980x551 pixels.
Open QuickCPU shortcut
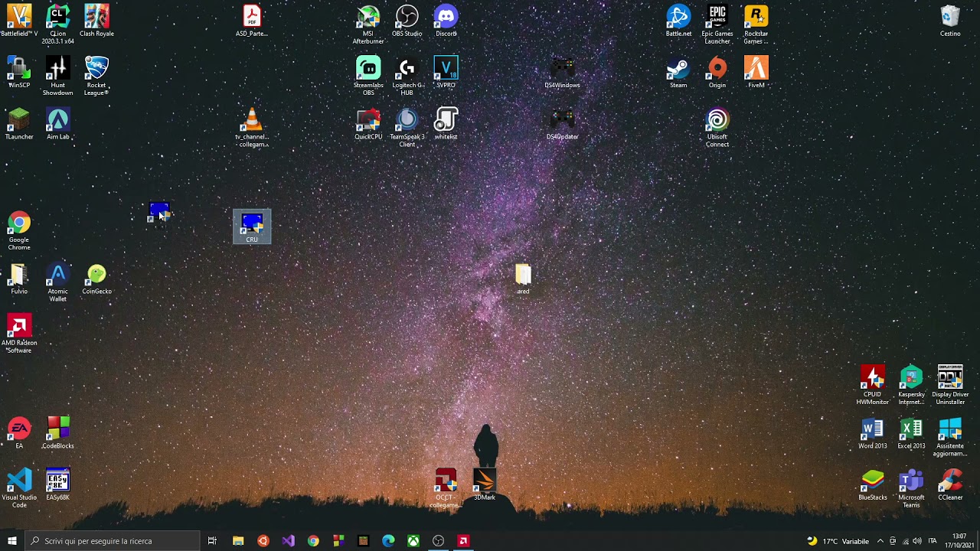[368, 123]
